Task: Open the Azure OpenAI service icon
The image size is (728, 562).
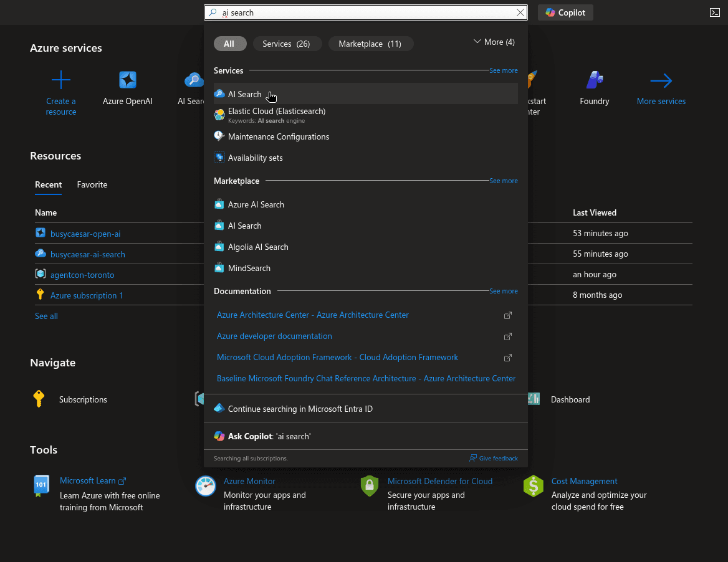Action: (x=127, y=80)
